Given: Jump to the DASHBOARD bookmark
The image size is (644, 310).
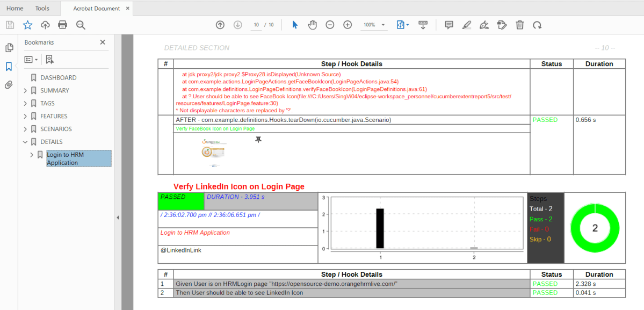Looking at the screenshot, I should point(58,77).
